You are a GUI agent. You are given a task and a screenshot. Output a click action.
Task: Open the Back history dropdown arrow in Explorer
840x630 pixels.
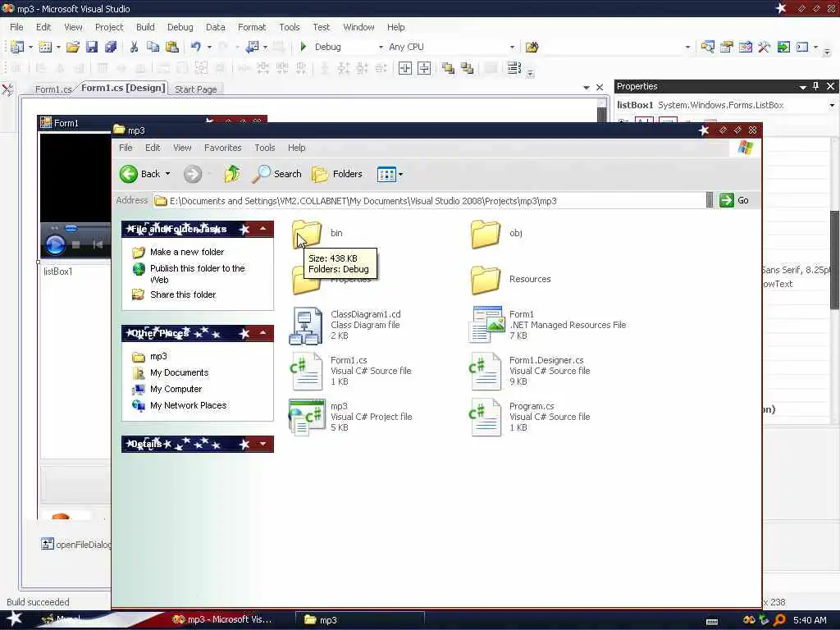tap(167, 174)
